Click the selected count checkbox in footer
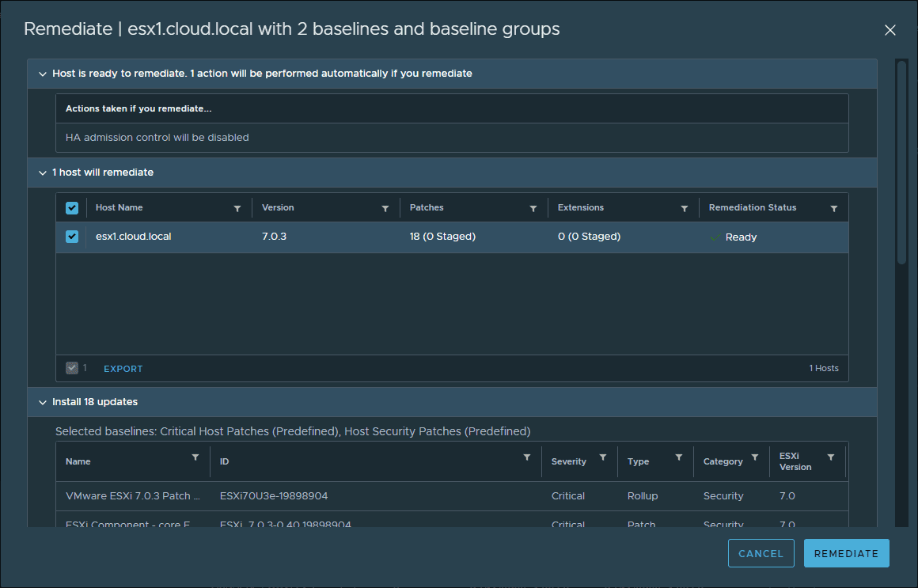This screenshot has height=588, width=918. click(x=72, y=368)
